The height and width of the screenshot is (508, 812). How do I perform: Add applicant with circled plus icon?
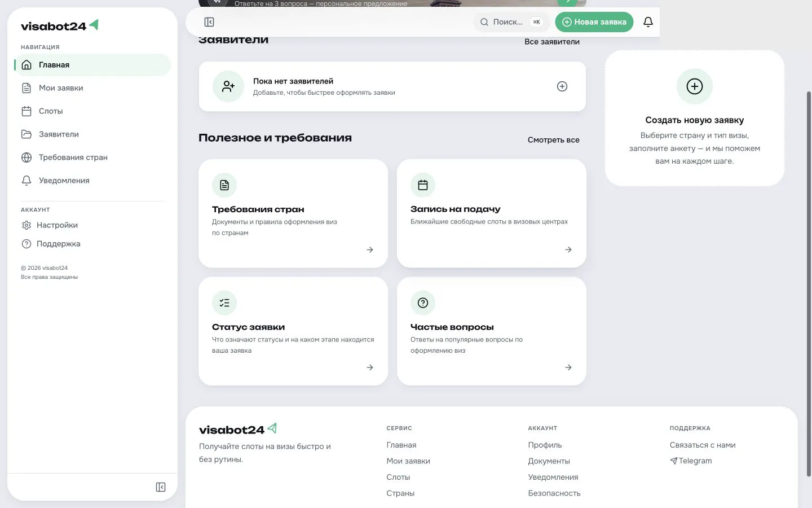pos(562,86)
